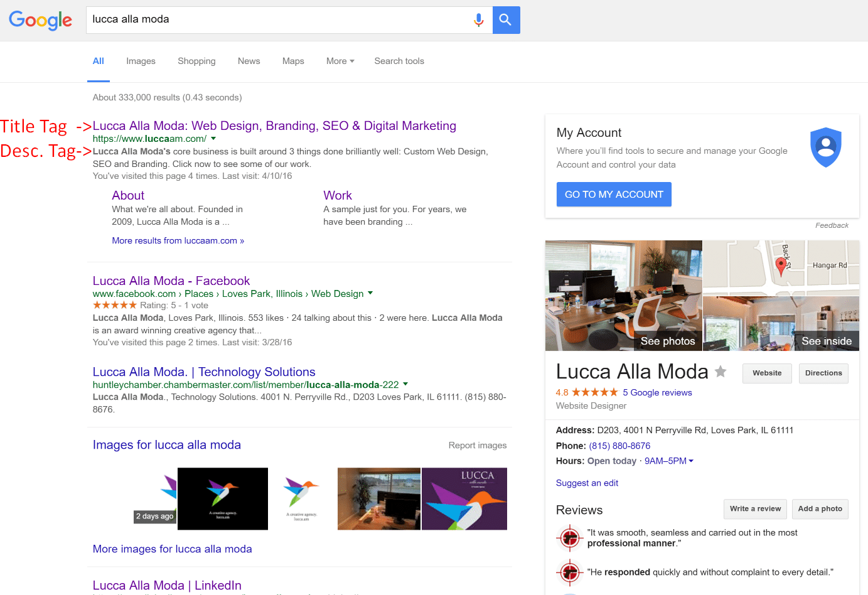The image size is (868, 595).
Task: Click 'About 333,000 results' text
Action: coord(167,97)
